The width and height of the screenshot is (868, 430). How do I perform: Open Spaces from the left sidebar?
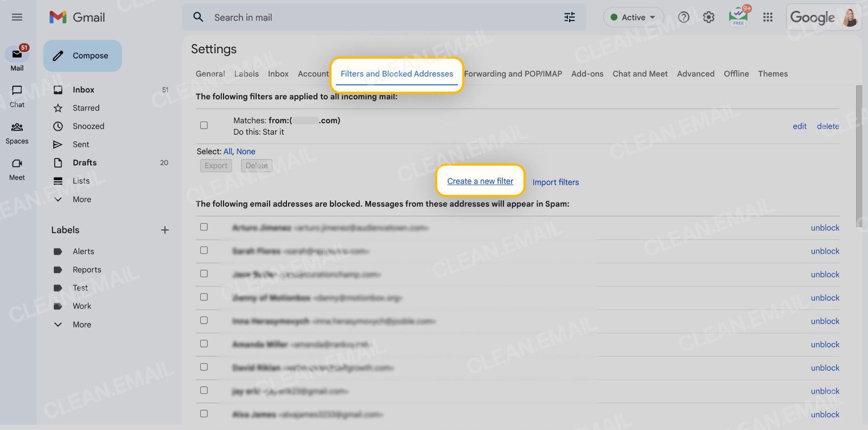pos(17,132)
